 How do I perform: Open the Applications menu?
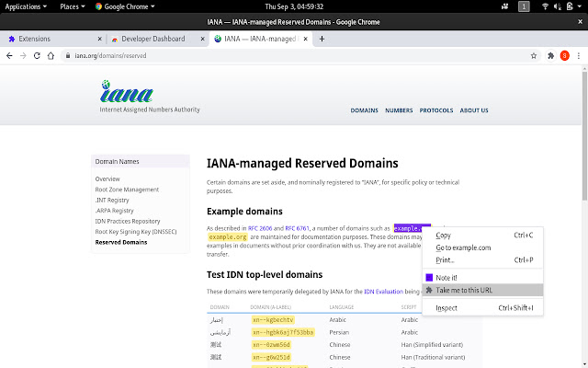26,6
